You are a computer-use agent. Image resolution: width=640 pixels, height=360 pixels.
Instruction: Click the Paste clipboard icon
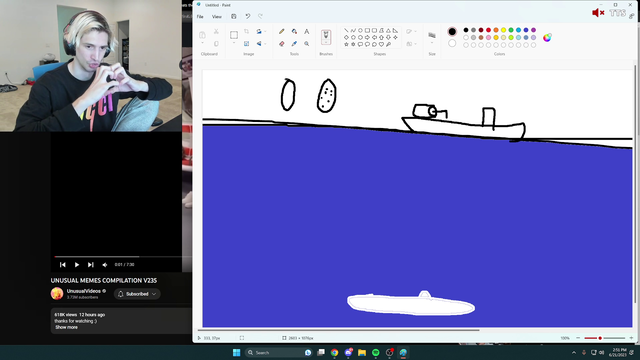[x=202, y=35]
